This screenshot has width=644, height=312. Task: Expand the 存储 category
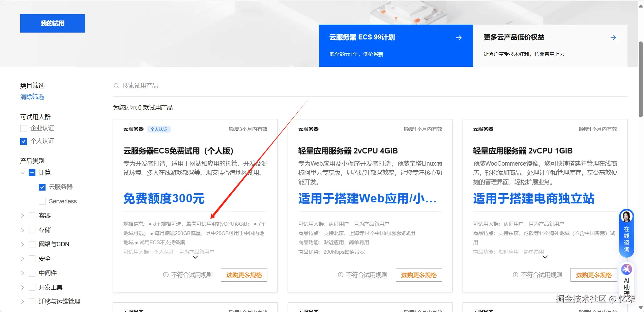point(23,230)
